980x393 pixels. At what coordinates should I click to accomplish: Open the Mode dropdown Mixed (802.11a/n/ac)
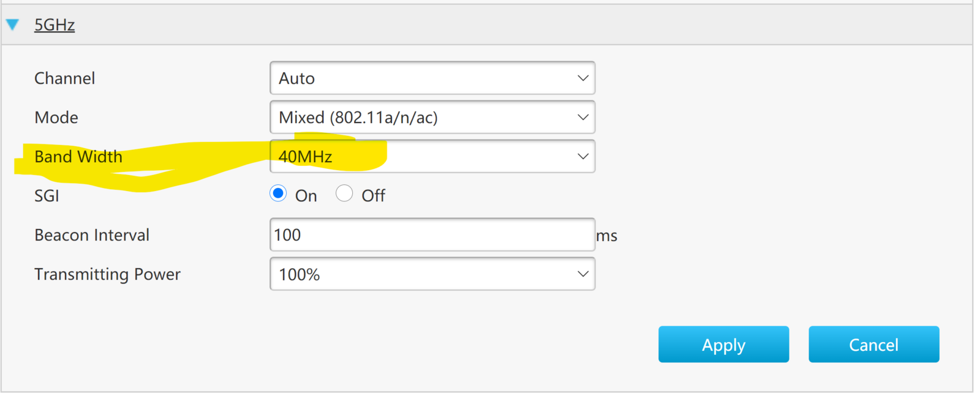point(432,118)
